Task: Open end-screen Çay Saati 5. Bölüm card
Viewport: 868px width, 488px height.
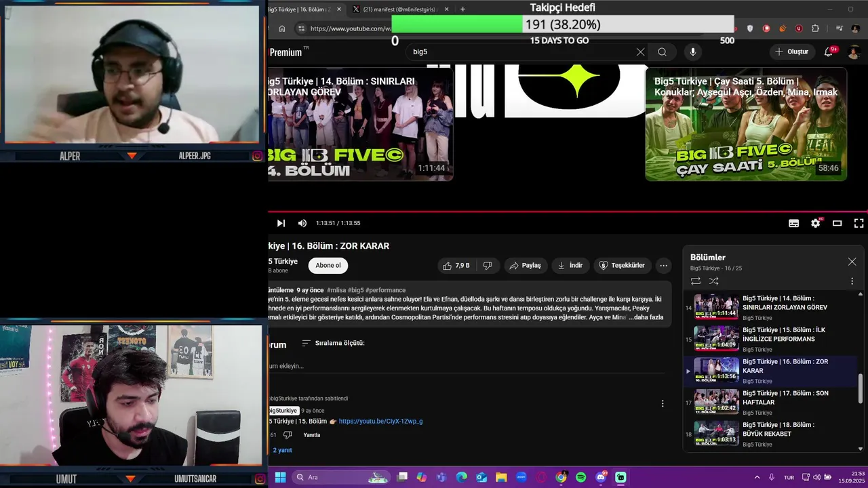Action: coord(746,124)
